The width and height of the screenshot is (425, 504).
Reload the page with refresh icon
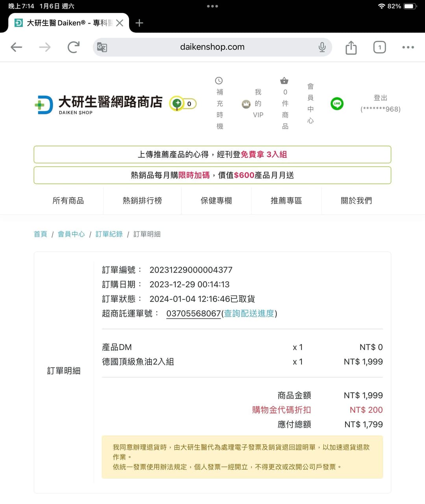(74, 47)
